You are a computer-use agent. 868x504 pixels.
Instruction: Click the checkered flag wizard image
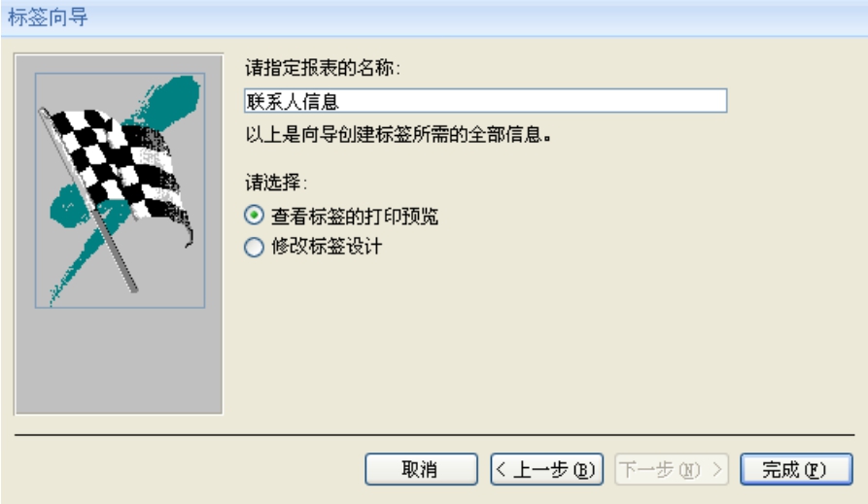tap(121, 190)
